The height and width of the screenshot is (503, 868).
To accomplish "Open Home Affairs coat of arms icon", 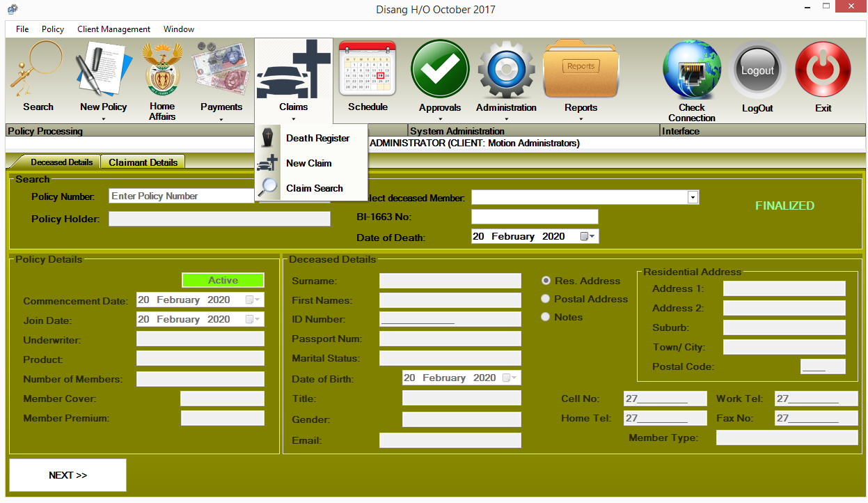I will (x=161, y=70).
